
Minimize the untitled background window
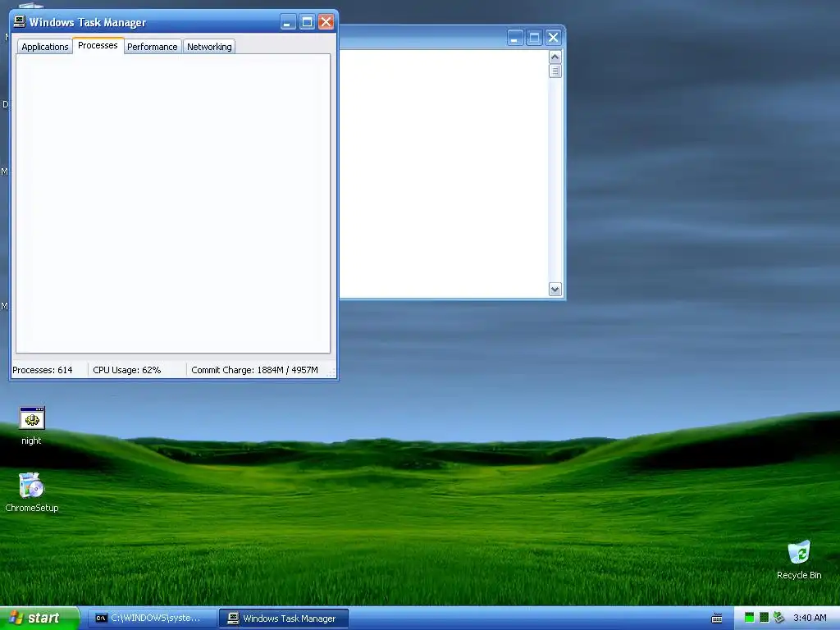[x=515, y=38]
